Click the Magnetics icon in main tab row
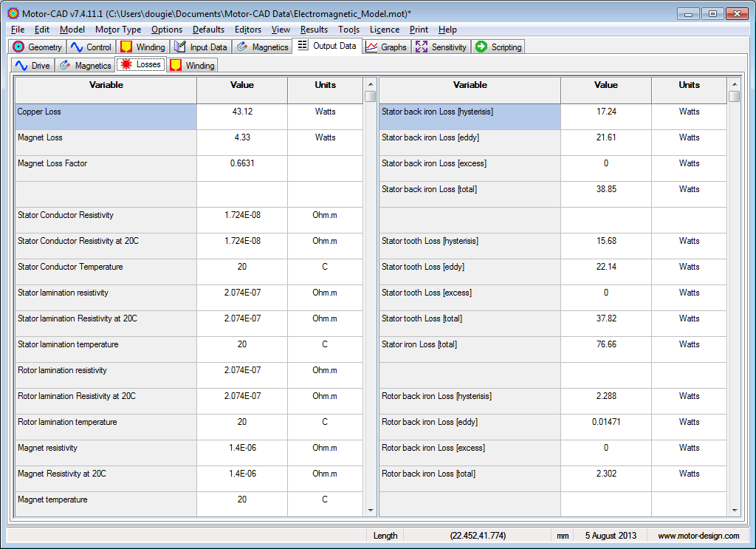The height and width of the screenshot is (549, 756). click(242, 47)
